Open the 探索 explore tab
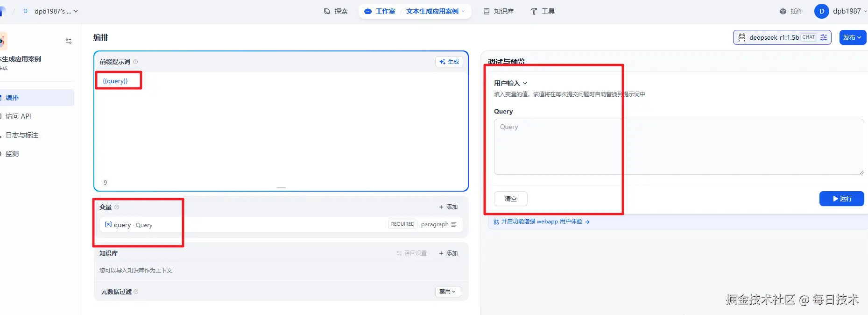868x315 pixels. coord(336,11)
